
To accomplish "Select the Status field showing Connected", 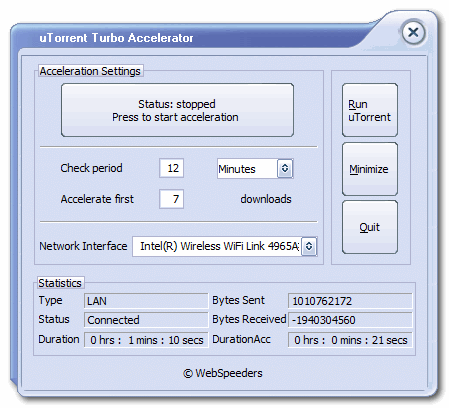I will [146, 320].
